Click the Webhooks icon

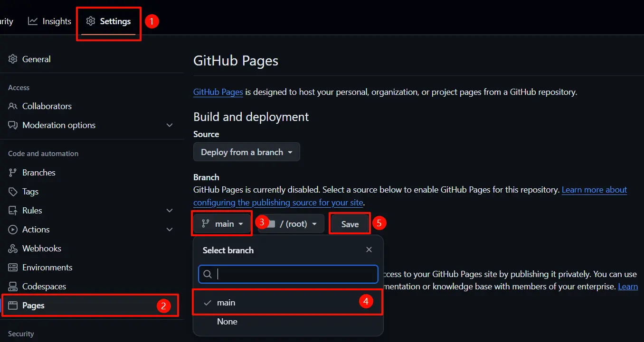(13, 249)
